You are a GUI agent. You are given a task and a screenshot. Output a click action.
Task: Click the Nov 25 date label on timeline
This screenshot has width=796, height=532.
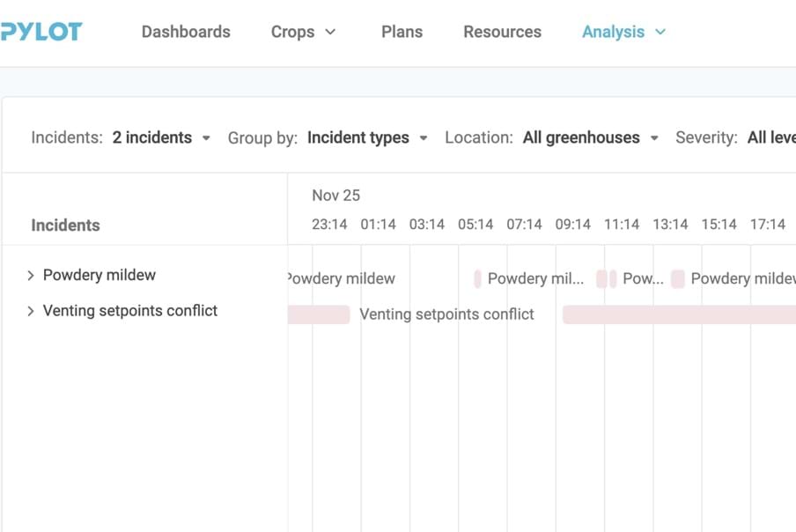point(335,196)
